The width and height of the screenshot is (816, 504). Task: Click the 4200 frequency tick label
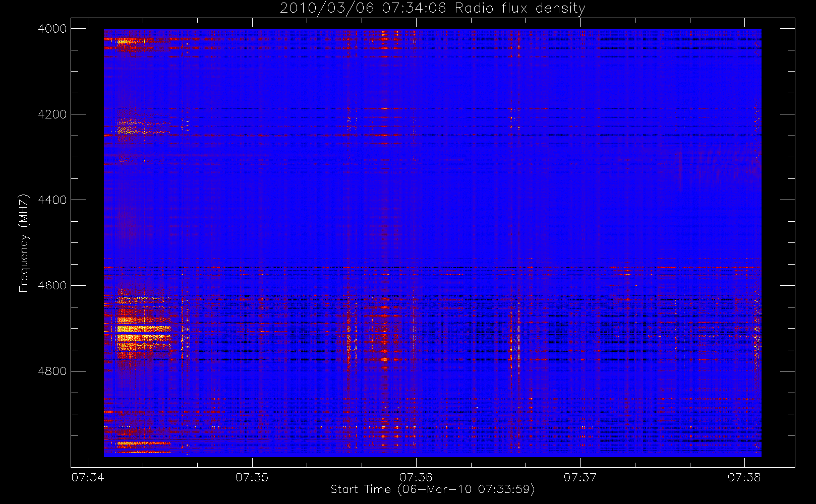click(52, 114)
